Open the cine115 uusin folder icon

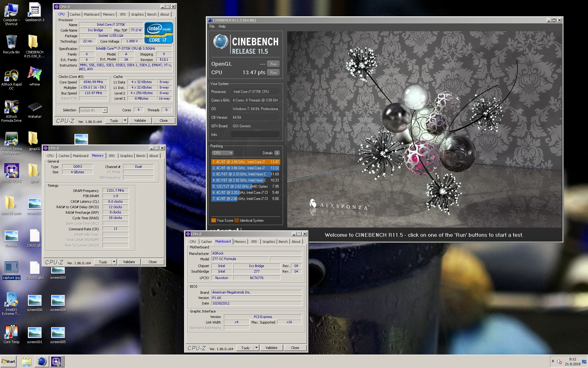pyautogui.click(x=11, y=205)
